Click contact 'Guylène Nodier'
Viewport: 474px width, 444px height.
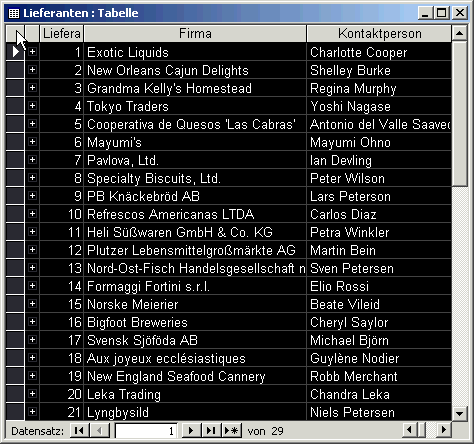tap(379, 358)
